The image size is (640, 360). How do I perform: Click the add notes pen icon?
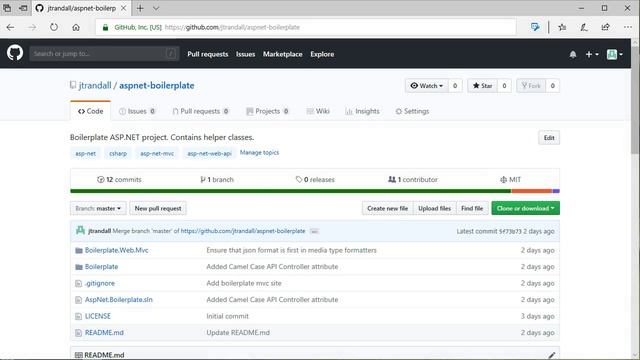pyautogui.click(x=584, y=27)
